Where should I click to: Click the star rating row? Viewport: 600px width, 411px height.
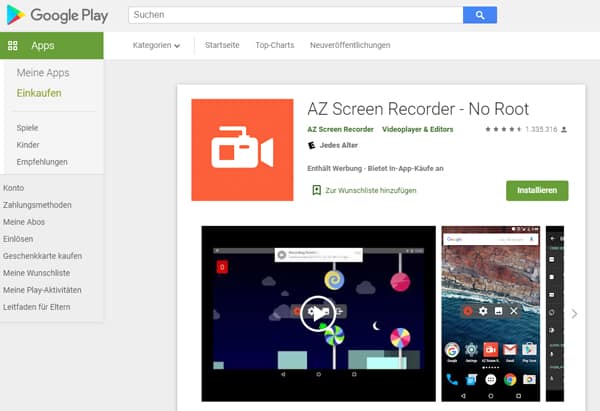pyautogui.click(x=503, y=129)
